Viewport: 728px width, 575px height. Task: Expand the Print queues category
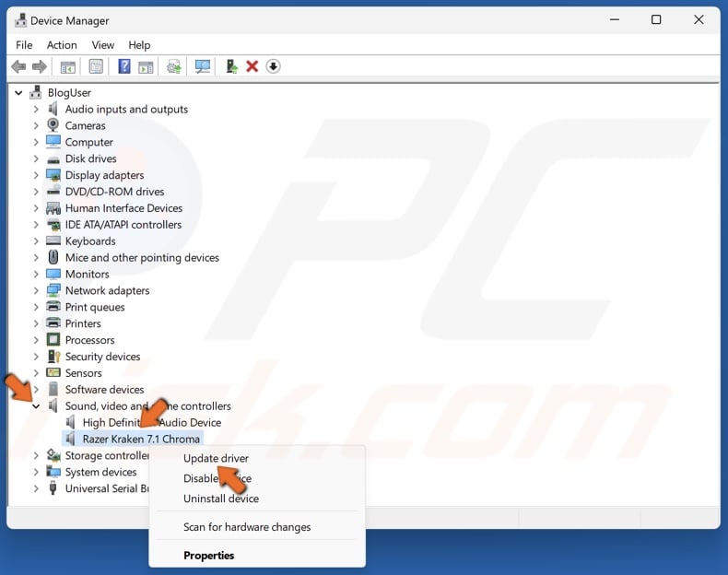36,307
